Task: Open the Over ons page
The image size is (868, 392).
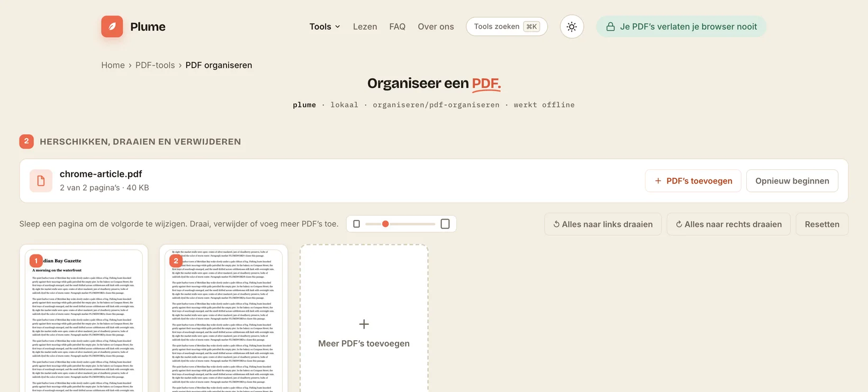Action: (x=436, y=26)
